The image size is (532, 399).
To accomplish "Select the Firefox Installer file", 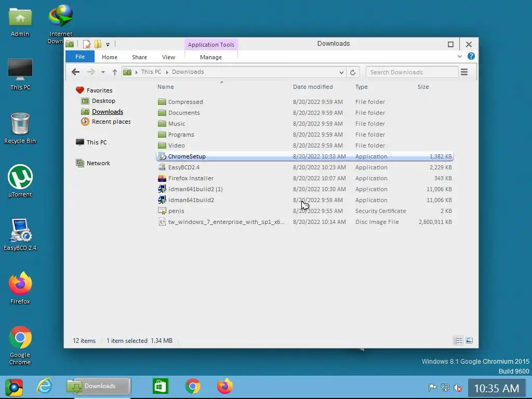I will (x=304, y=178).
